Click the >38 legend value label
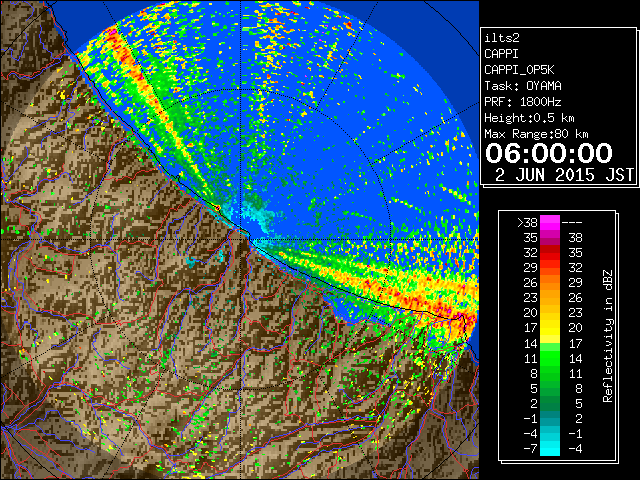This screenshot has height=480, width=640. (x=527, y=222)
